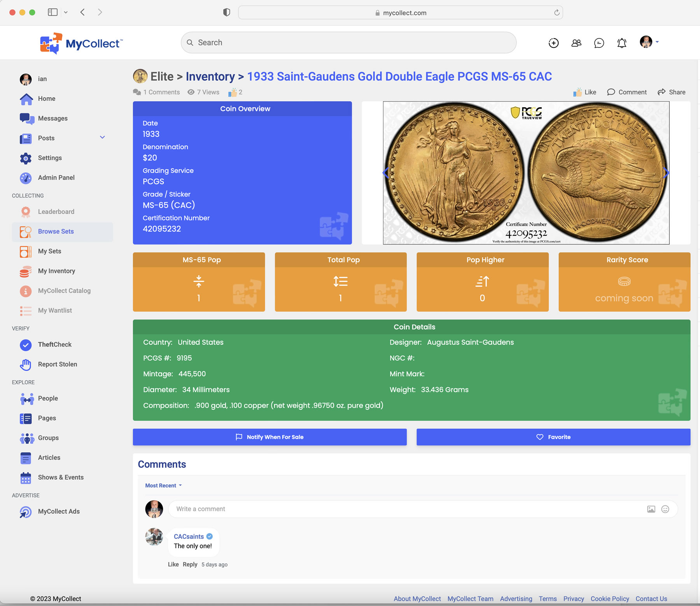Viewport: 700px width, 606px height.
Task: Click the notifications bell icon
Action: [x=621, y=43]
